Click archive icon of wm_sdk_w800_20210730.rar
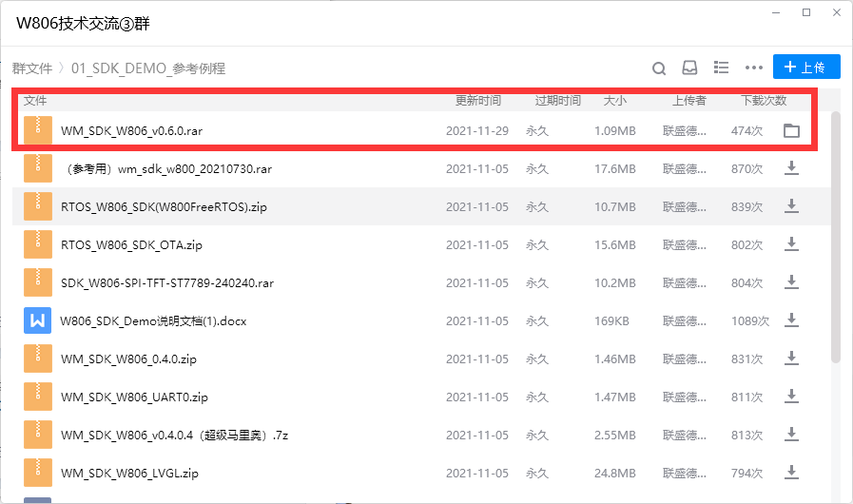Screen dimensions: 853x504 (38, 168)
